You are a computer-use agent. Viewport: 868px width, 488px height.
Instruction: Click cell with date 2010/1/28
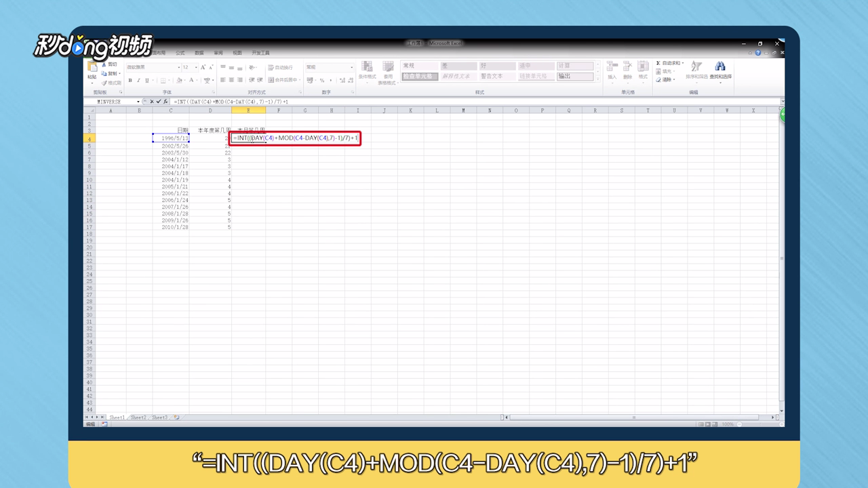click(171, 227)
